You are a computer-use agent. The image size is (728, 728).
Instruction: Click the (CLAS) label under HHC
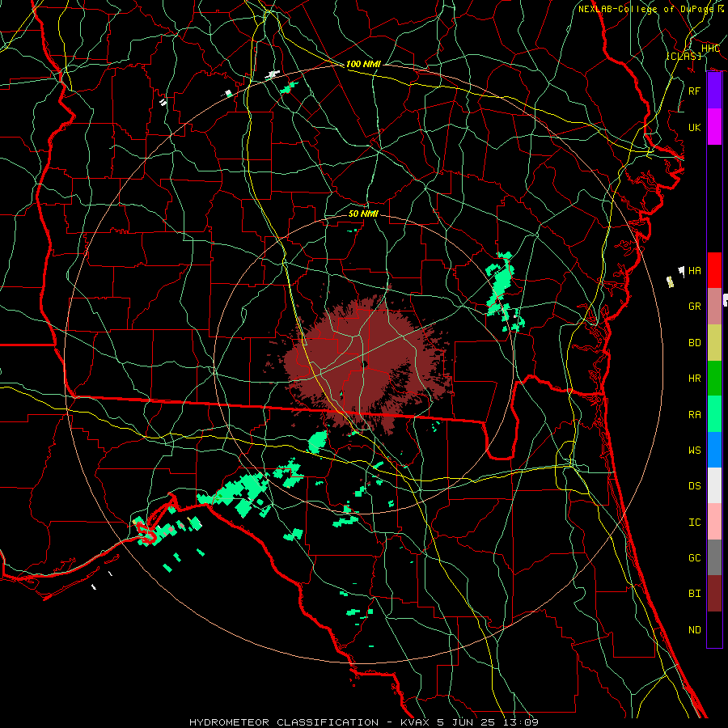pos(684,56)
